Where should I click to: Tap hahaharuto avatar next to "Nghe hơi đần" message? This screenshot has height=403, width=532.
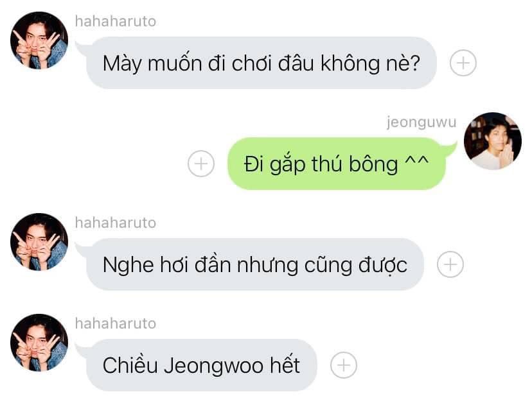(x=39, y=242)
